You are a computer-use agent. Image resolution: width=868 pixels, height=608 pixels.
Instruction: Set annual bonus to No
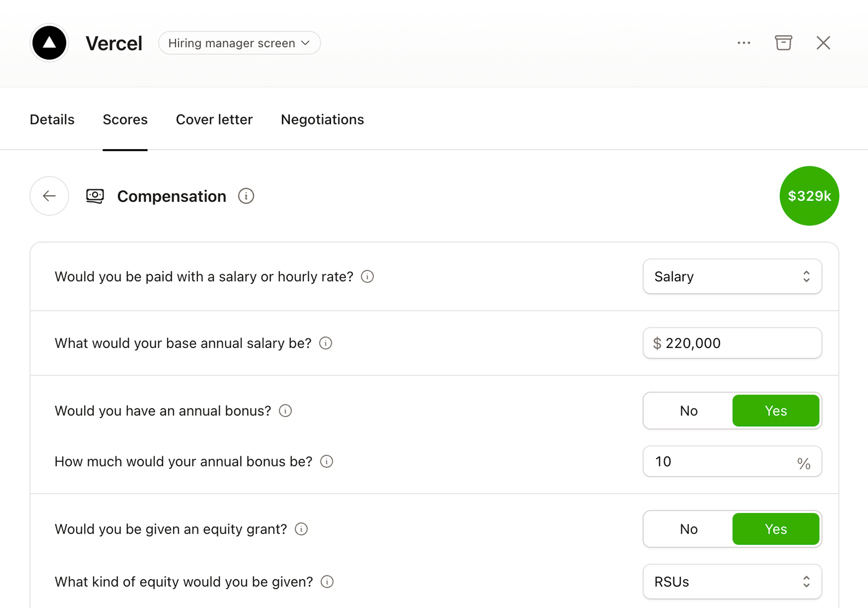click(x=688, y=410)
